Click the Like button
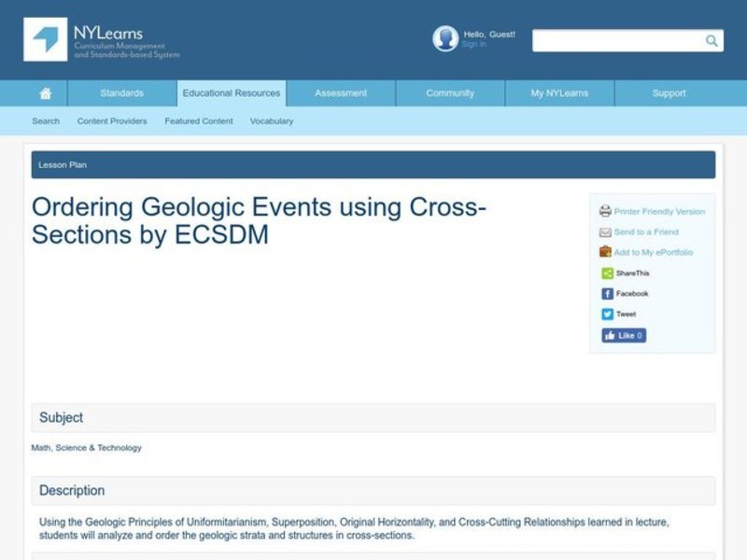Screen dimensions: 747x560 (623, 334)
